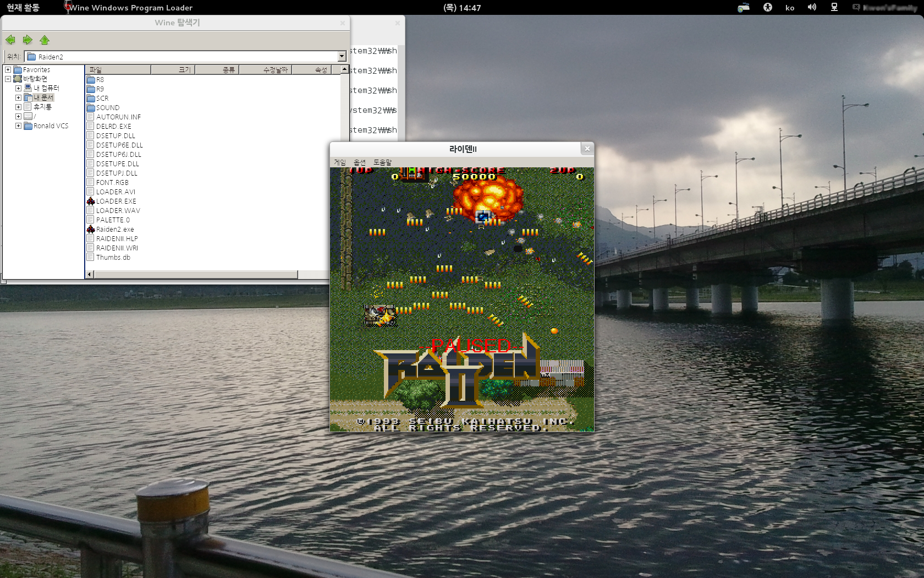Open the 도움말 menu in 라이덴II
This screenshot has height=578, width=924.
coord(382,162)
